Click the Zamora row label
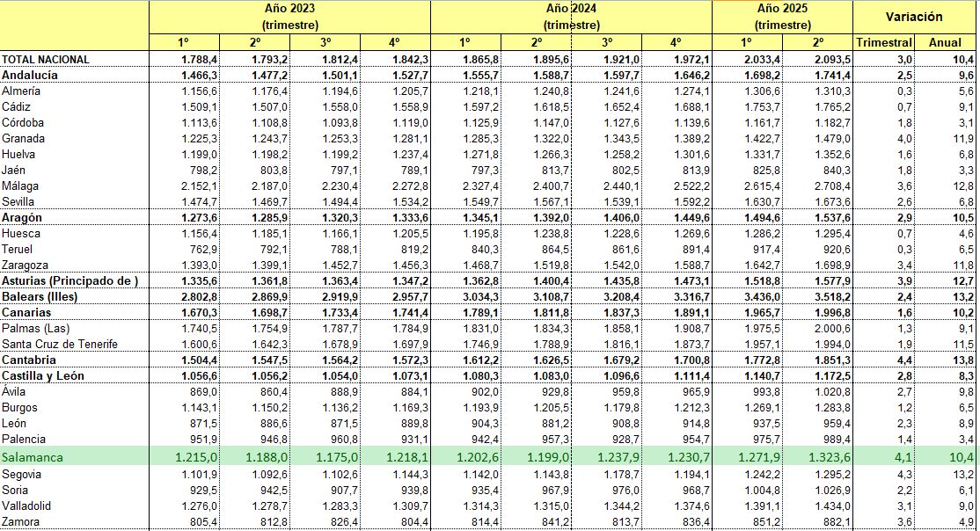 click(x=23, y=522)
